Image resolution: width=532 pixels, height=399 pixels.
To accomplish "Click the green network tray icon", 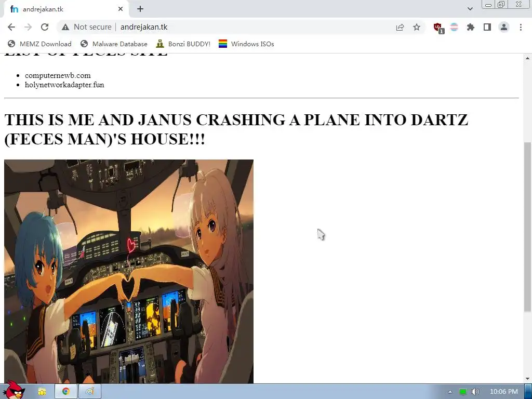I will point(463,392).
